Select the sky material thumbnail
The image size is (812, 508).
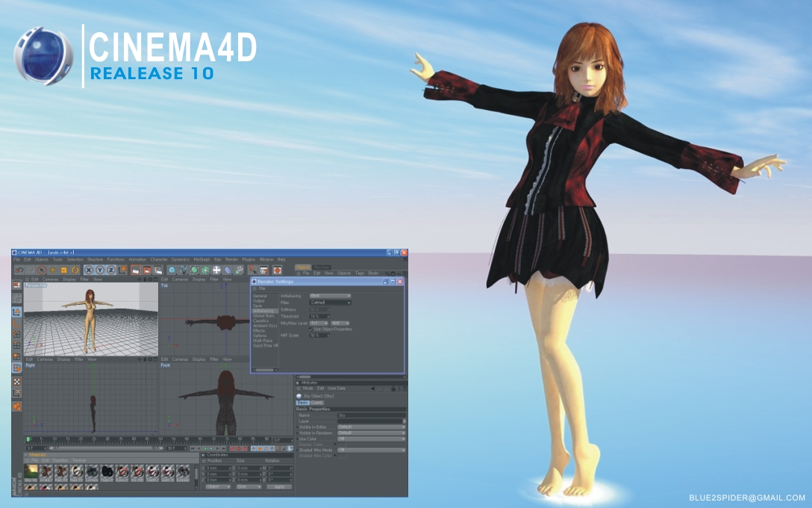[31, 472]
